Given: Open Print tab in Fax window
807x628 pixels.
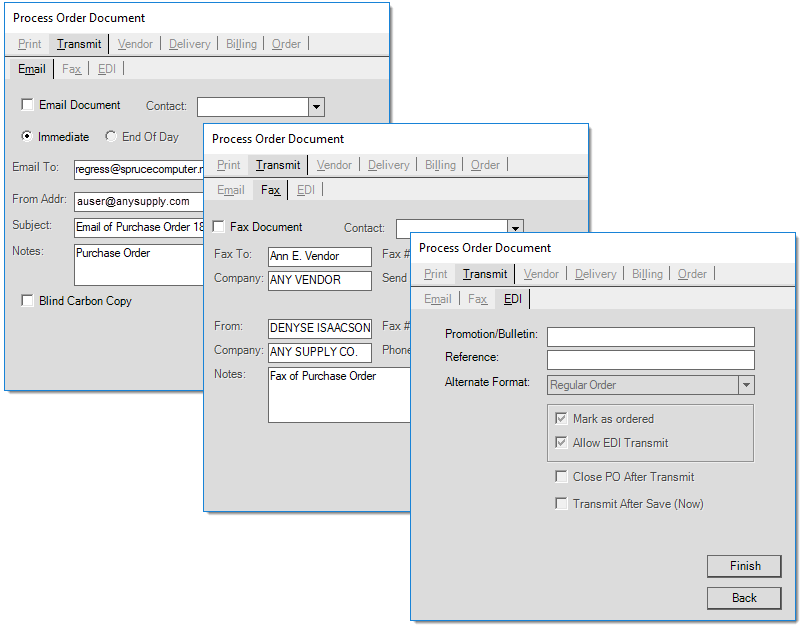Looking at the screenshot, I should (x=229, y=165).
